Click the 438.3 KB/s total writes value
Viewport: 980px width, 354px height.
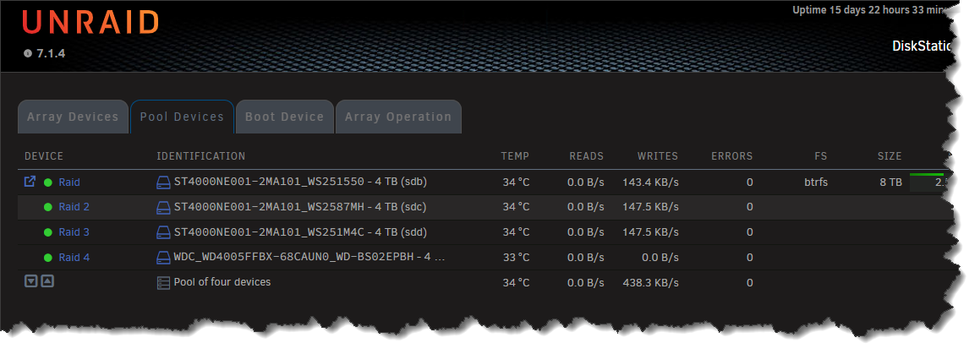click(650, 283)
